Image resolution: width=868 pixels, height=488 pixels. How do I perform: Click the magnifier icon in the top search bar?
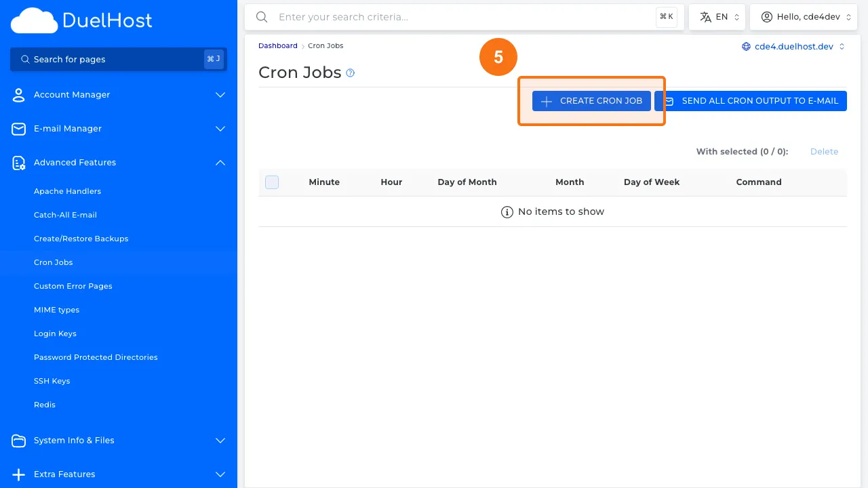pyautogui.click(x=262, y=17)
